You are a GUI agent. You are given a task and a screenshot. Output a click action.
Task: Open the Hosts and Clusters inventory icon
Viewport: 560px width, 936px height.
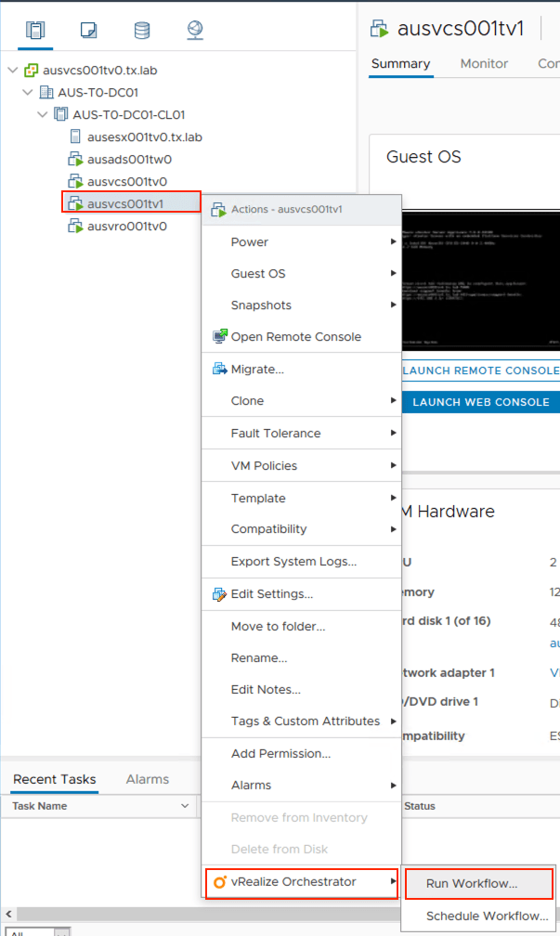click(35, 31)
